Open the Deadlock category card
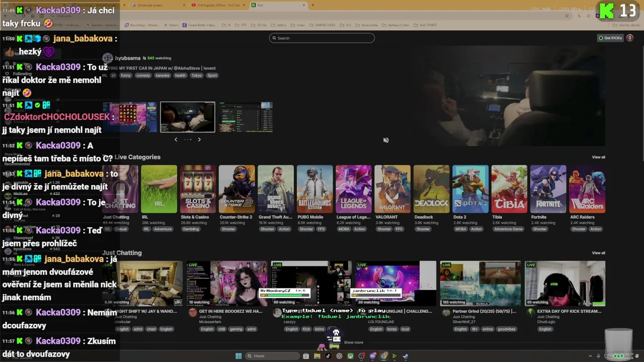The height and width of the screenshot is (362, 644). click(x=431, y=189)
